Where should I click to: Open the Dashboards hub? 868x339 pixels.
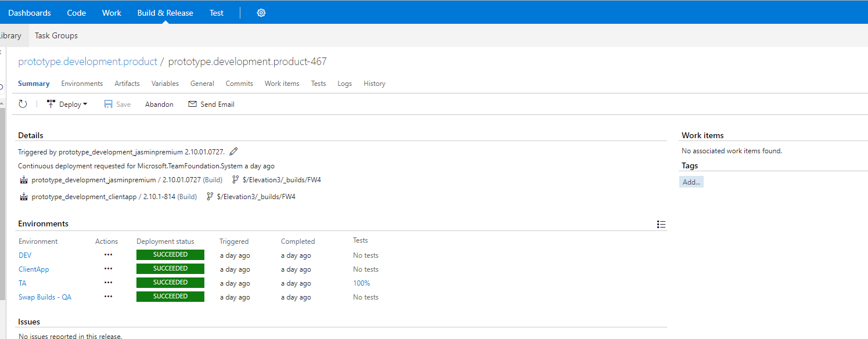[30, 13]
